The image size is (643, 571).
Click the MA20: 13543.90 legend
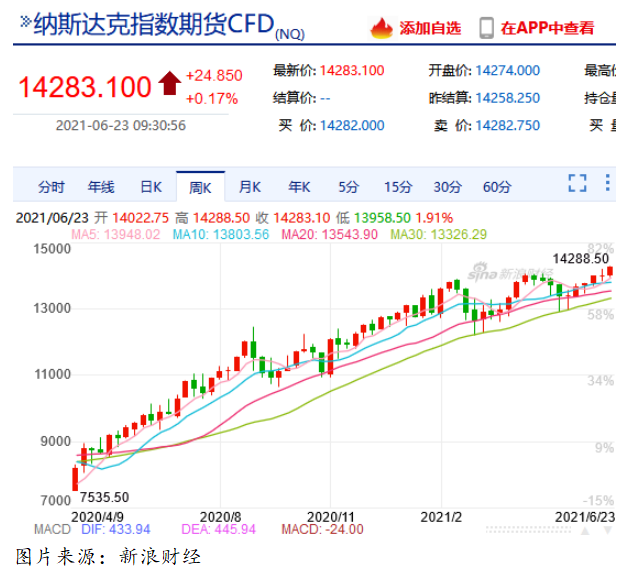(x=329, y=234)
